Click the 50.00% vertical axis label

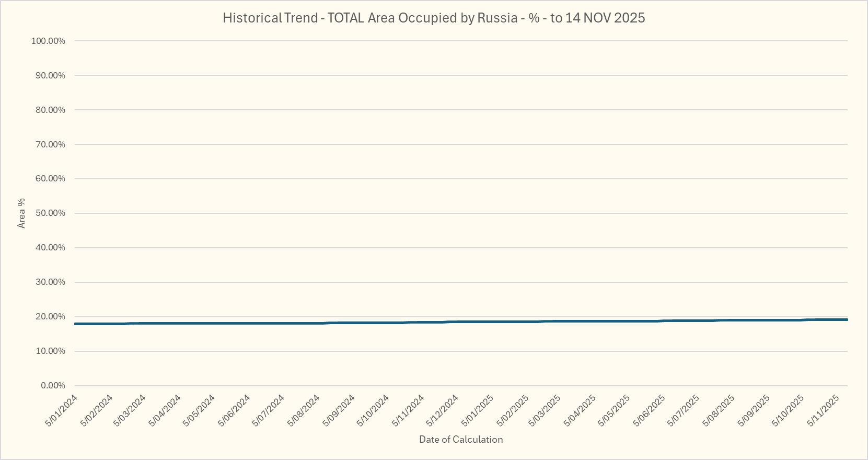[x=50, y=213]
